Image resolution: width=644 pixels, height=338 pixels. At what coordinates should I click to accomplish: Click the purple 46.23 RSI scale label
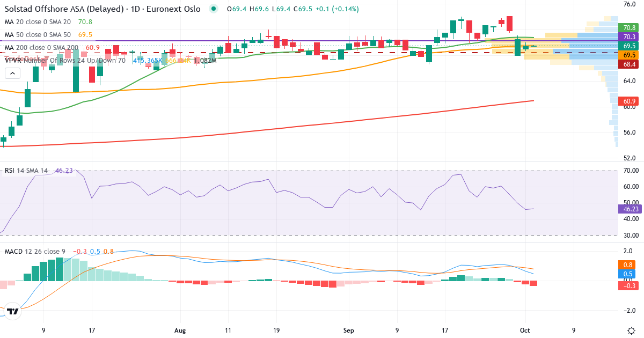pyautogui.click(x=630, y=210)
